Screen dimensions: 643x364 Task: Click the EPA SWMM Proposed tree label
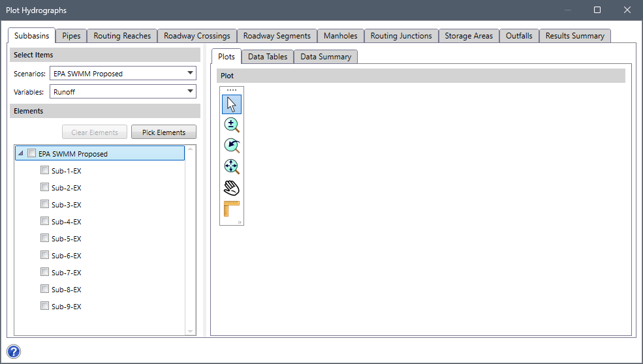tap(73, 154)
